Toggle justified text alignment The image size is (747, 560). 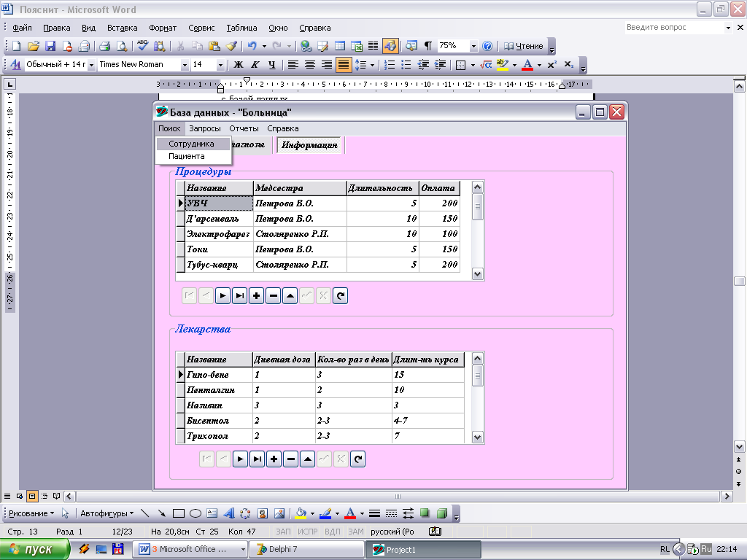point(343,65)
